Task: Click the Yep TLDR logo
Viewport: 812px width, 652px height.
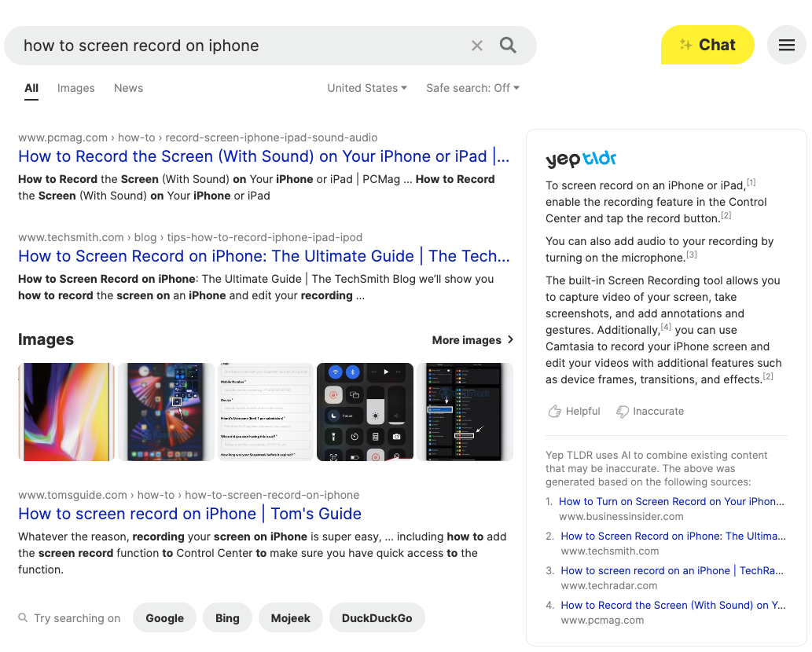Action: [x=581, y=159]
